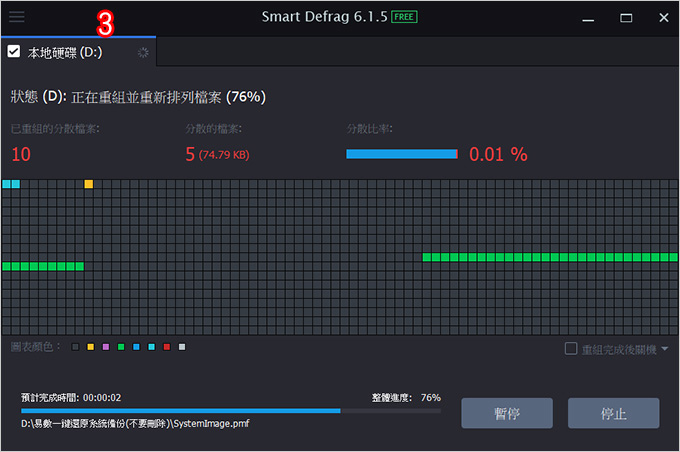Screen dimensions: 680x452
Task: Click the 整體進度 76% label
Action: [406, 398]
